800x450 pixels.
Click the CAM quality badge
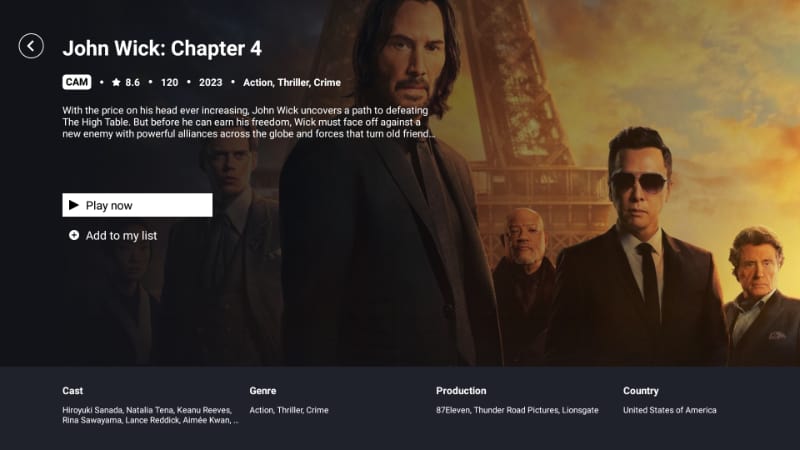77,82
